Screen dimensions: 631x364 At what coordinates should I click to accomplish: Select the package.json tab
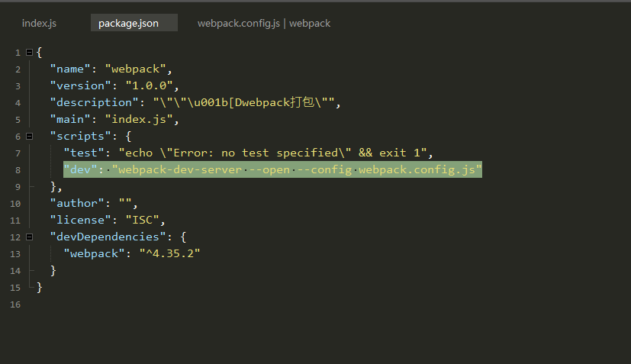click(x=134, y=23)
